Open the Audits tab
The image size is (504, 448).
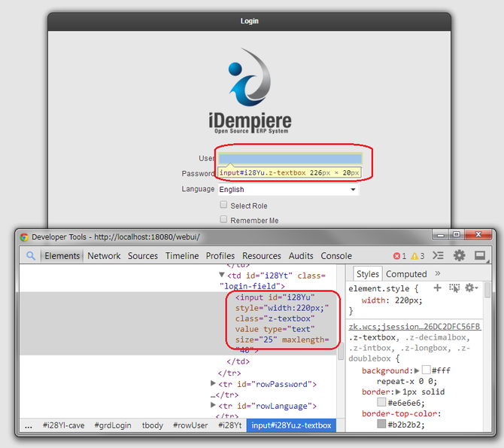(x=301, y=256)
